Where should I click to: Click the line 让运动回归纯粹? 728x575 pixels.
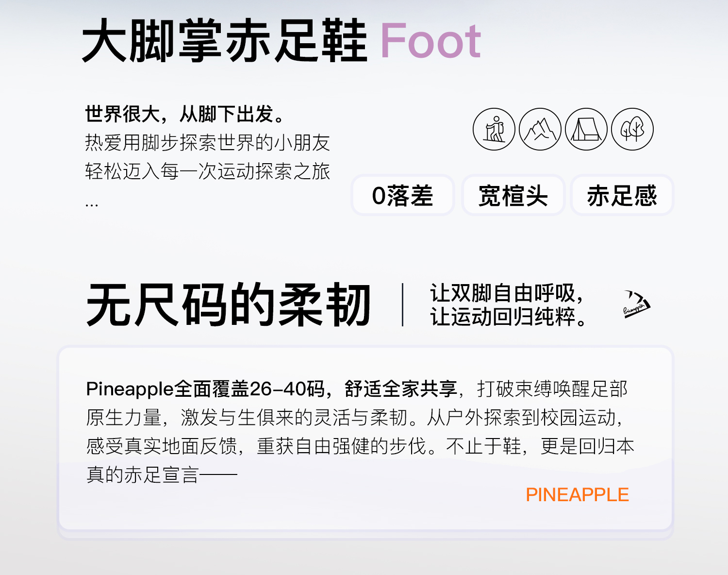click(509, 317)
